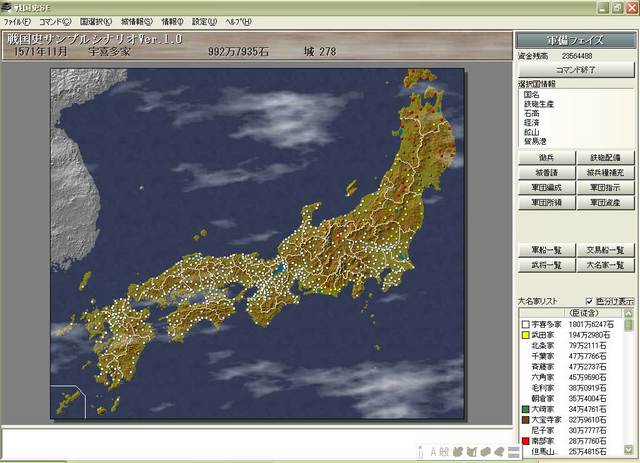The image size is (640, 463).
Task: Close the game window
Action: (x=631, y=7)
